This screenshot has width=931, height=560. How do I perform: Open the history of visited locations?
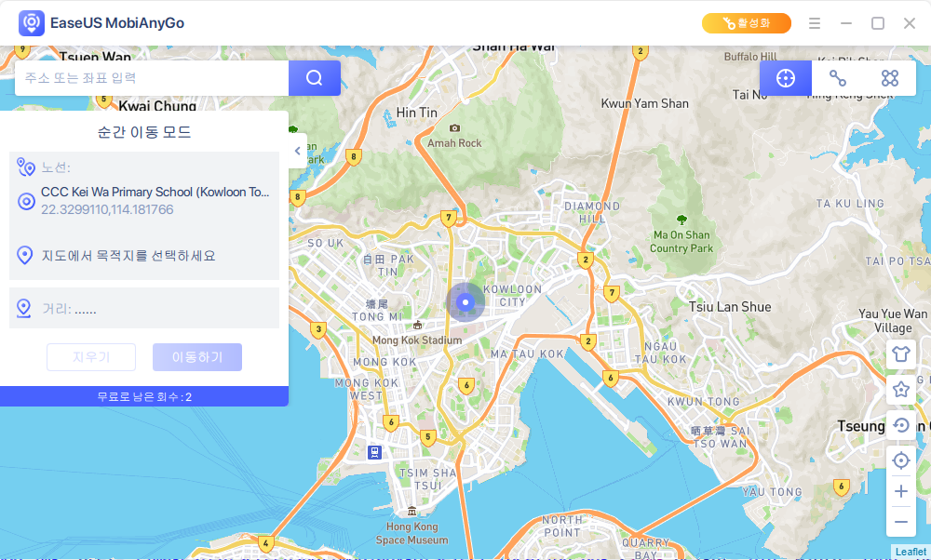pos(900,425)
